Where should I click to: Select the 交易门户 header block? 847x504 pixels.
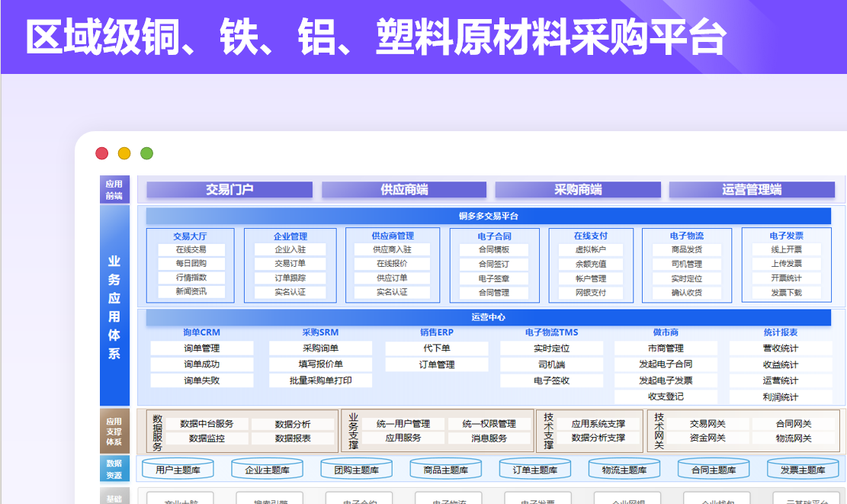229,190
